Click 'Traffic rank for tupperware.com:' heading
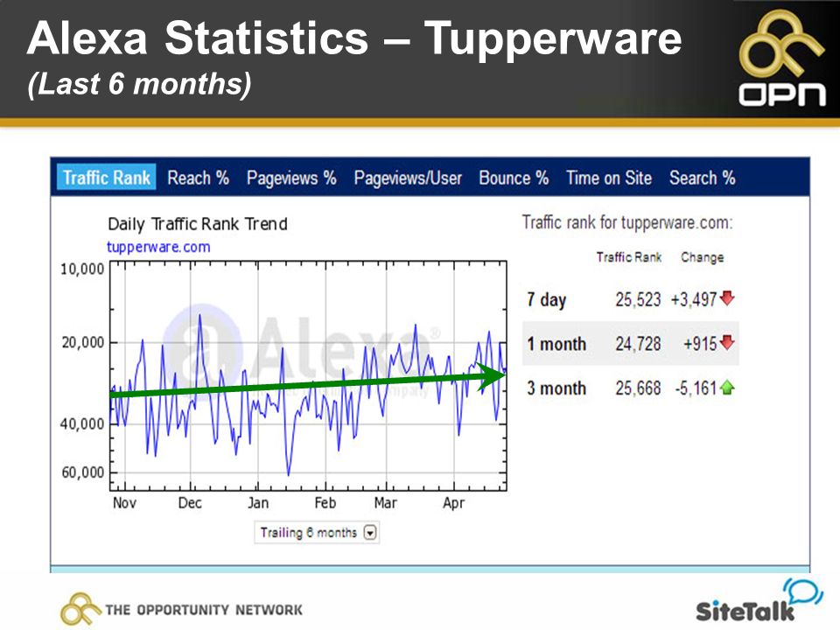 (627, 222)
